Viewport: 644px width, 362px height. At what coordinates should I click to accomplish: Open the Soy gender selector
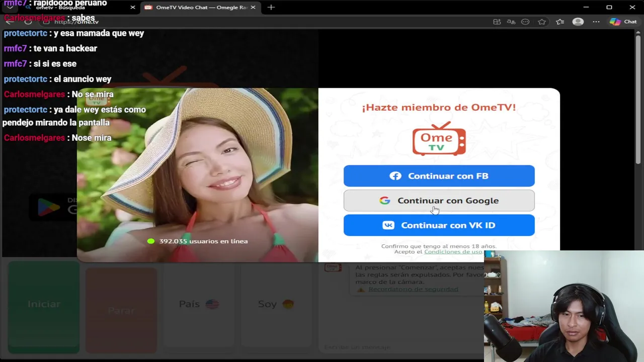276,304
